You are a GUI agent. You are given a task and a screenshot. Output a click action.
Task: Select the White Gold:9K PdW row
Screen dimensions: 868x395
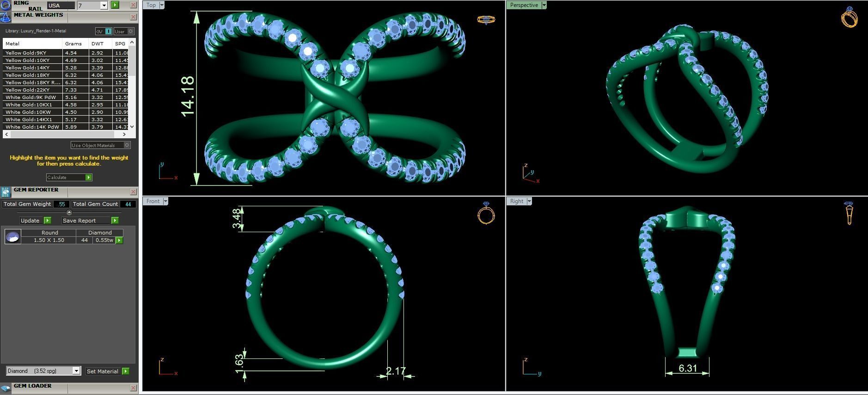tap(66, 97)
